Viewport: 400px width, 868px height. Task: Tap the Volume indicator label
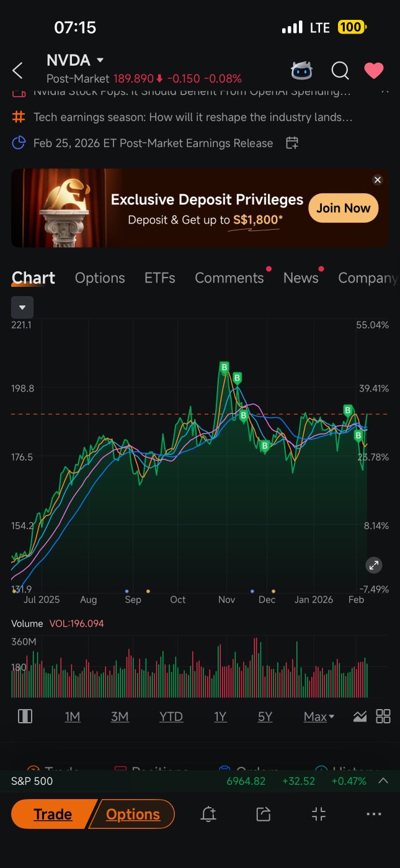point(27,623)
